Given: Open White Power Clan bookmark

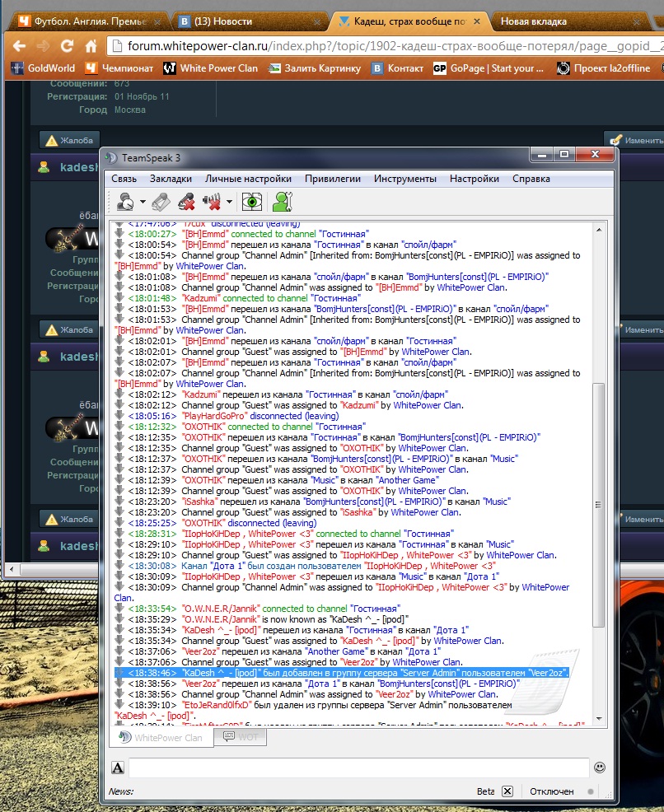Looking at the screenshot, I should pos(211,68).
